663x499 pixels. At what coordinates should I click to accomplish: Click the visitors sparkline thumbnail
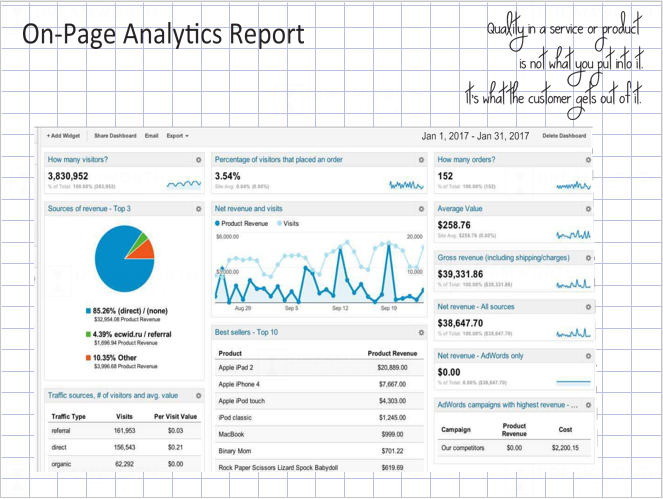coord(184,184)
